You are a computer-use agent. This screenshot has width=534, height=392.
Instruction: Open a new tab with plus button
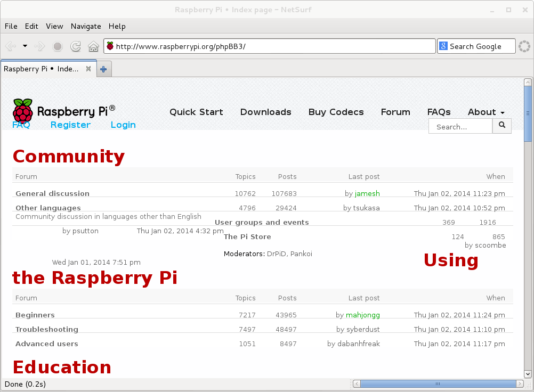pyautogui.click(x=103, y=69)
